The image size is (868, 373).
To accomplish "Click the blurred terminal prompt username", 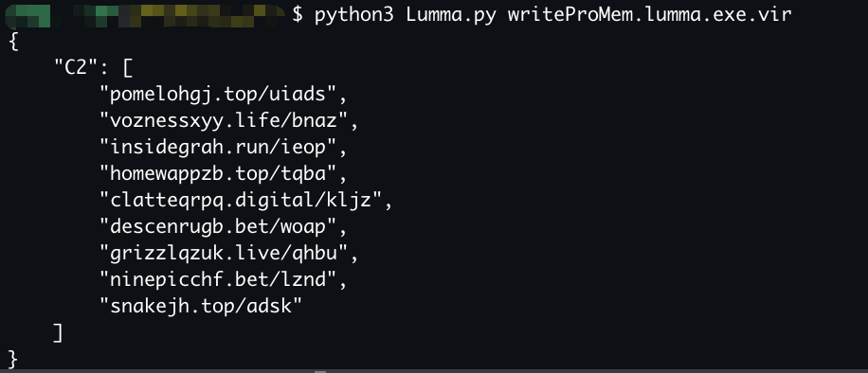I will 146,15.
